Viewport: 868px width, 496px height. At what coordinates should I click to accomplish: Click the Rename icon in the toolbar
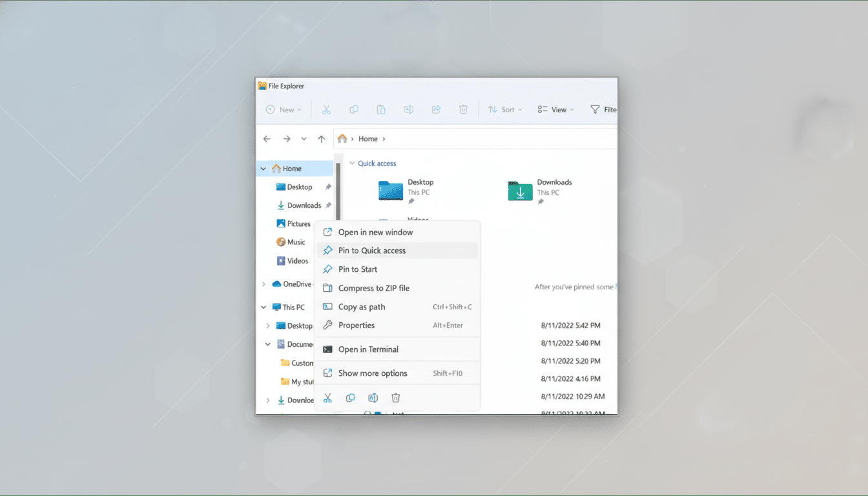pos(408,109)
